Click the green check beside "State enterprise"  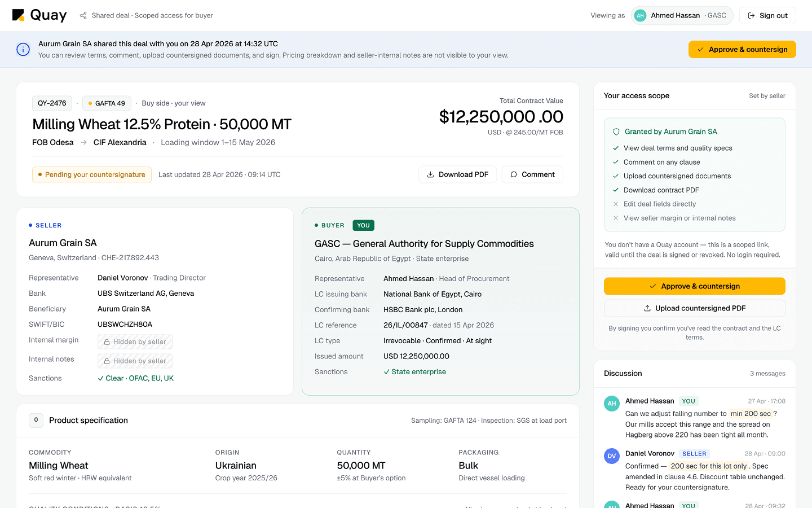click(x=387, y=372)
